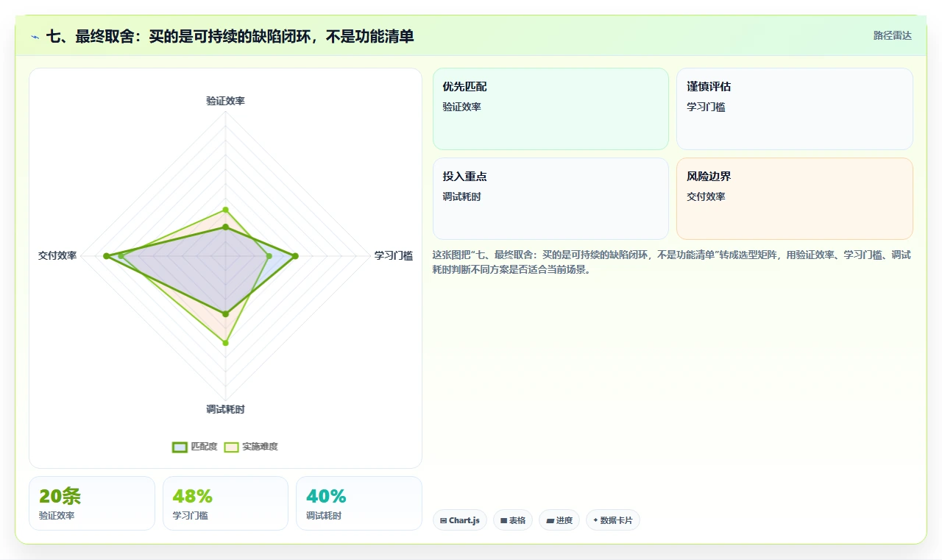Select the 48% 学习门槛 stat card

pos(225,503)
